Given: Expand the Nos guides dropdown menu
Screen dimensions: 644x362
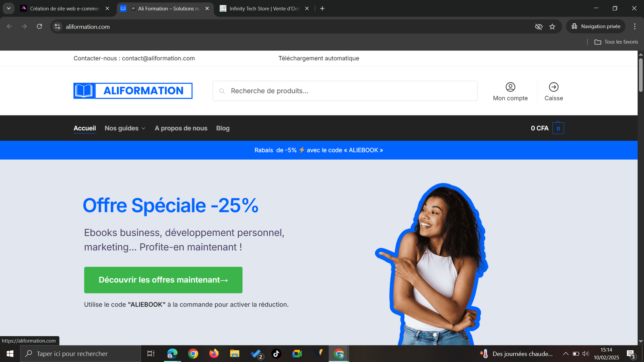Looking at the screenshot, I should tap(125, 128).
